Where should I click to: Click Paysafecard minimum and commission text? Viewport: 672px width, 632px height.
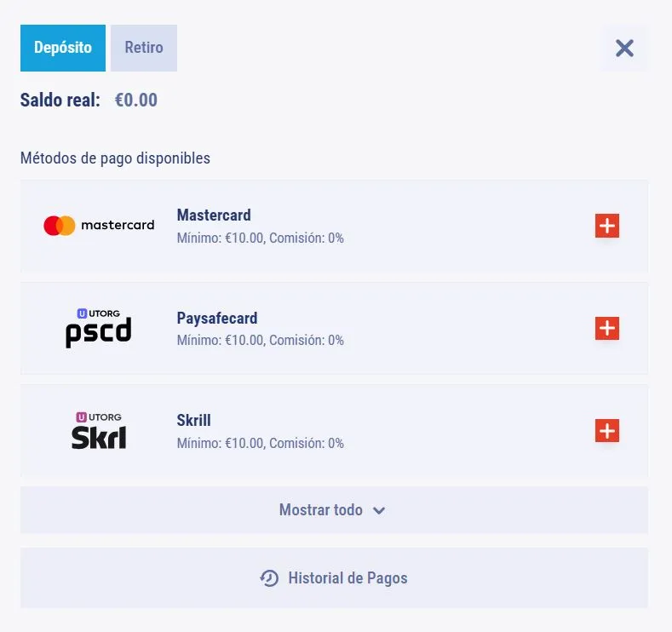click(x=260, y=340)
